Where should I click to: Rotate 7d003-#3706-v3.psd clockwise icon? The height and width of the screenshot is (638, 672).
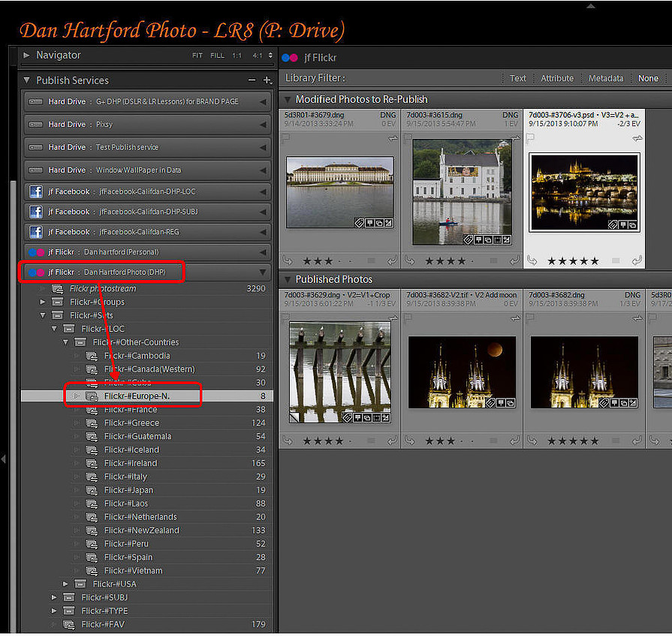click(x=637, y=260)
